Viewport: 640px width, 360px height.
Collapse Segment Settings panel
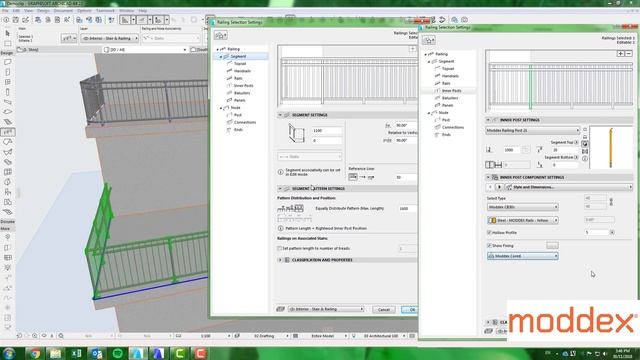pos(280,115)
